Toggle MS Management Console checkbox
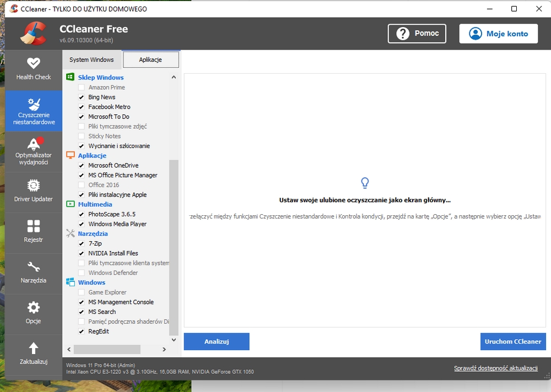This screenshot has width=551, height=392. point(82,302)
